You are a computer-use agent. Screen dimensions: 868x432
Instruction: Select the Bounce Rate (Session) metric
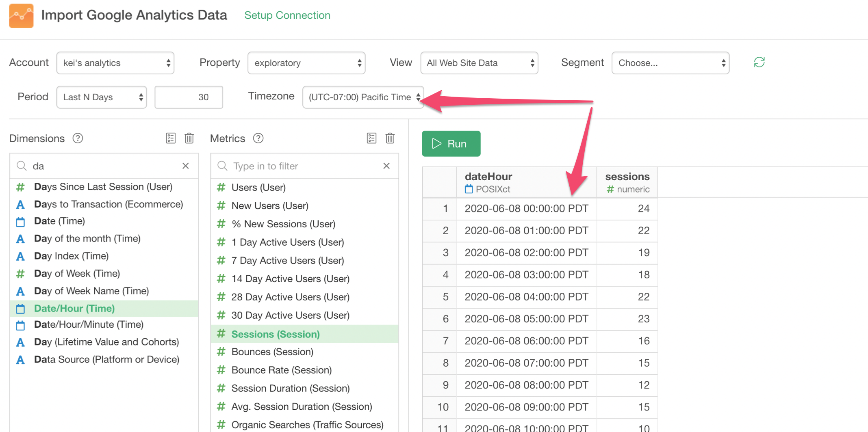304,370
